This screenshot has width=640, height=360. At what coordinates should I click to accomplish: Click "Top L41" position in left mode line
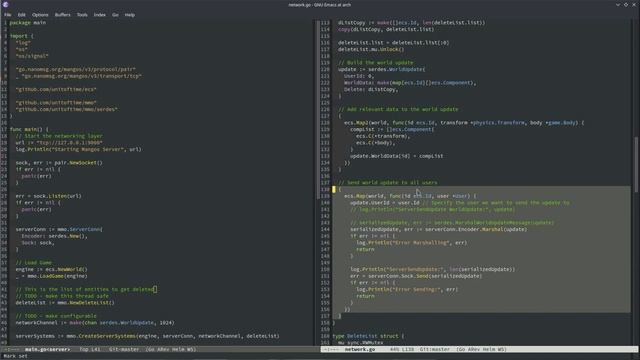[x=90, y=349]
